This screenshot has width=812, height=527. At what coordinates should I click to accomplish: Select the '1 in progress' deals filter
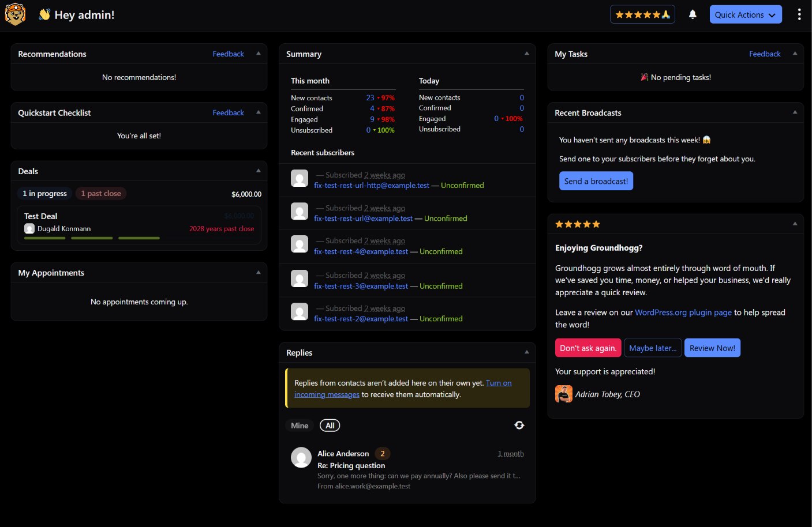tap(44, 194)
